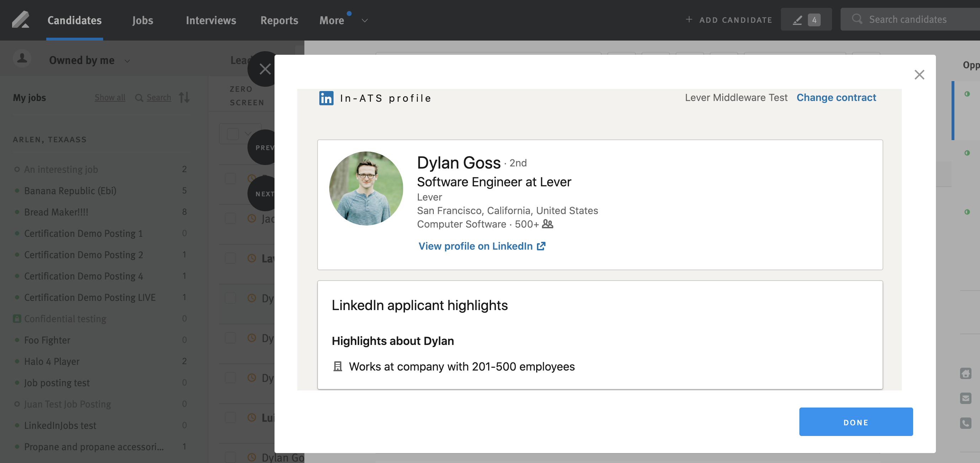This screenshot has height=463, width=980.
Task: Check the Jac candidate row checkbox
Action: (x=230, y=218)
